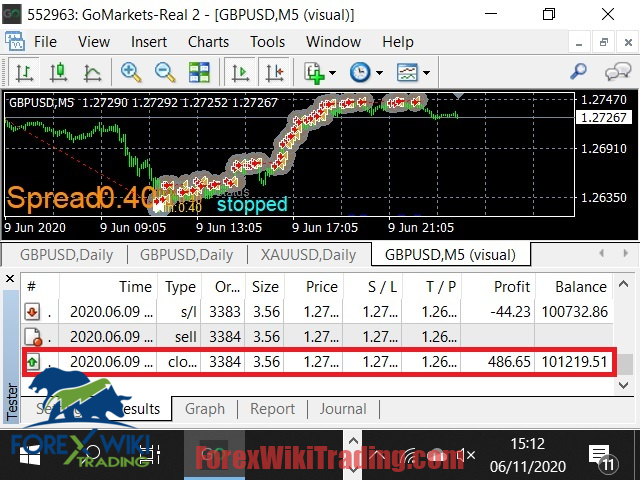Switch to XAUUSD,Daily chart tab

click(308, 255)
